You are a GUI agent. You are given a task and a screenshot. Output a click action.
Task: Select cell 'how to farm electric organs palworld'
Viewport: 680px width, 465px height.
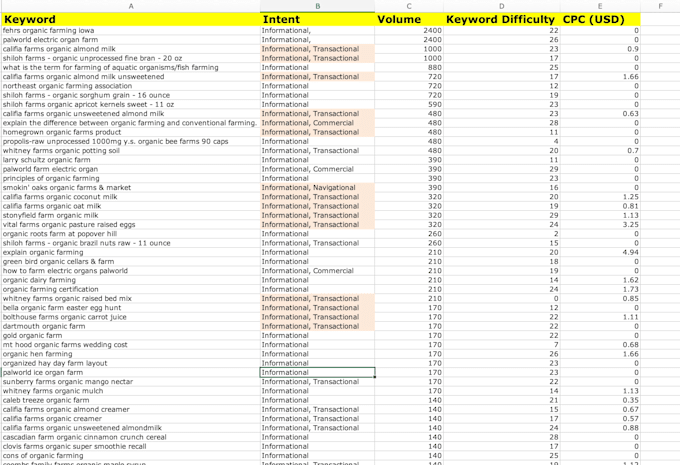point(131,271)
